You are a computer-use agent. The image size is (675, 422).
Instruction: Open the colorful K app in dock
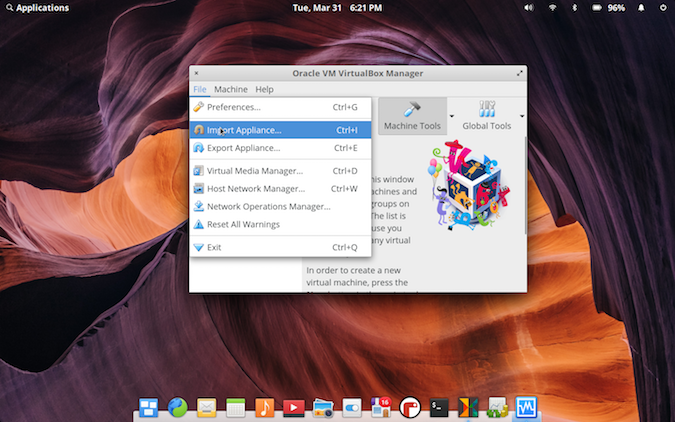[468, 407]
